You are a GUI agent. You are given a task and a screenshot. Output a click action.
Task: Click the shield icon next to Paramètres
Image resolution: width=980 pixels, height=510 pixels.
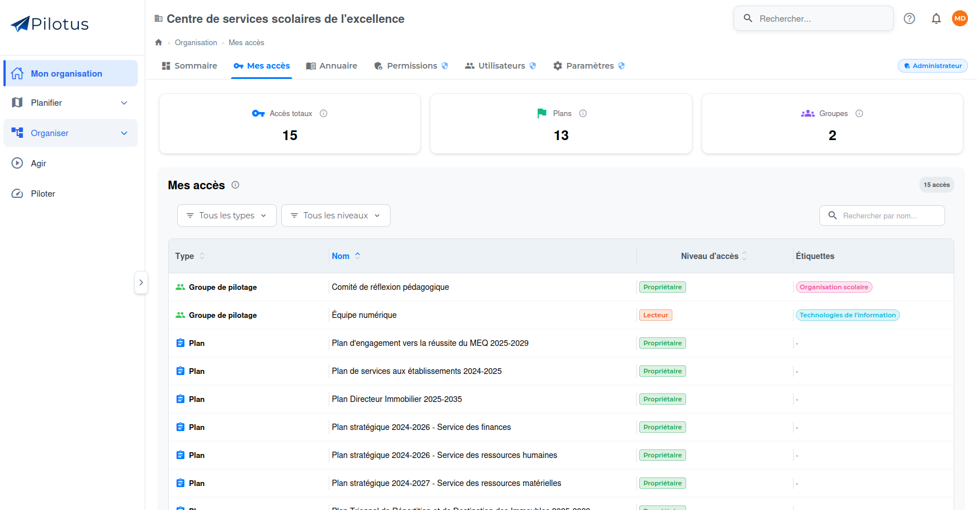click(622, 66)
